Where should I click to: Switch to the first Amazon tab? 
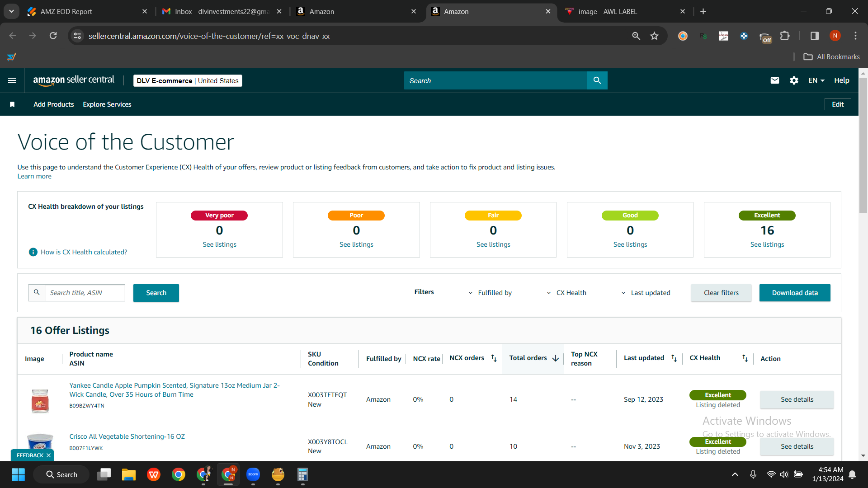[356, 11]
